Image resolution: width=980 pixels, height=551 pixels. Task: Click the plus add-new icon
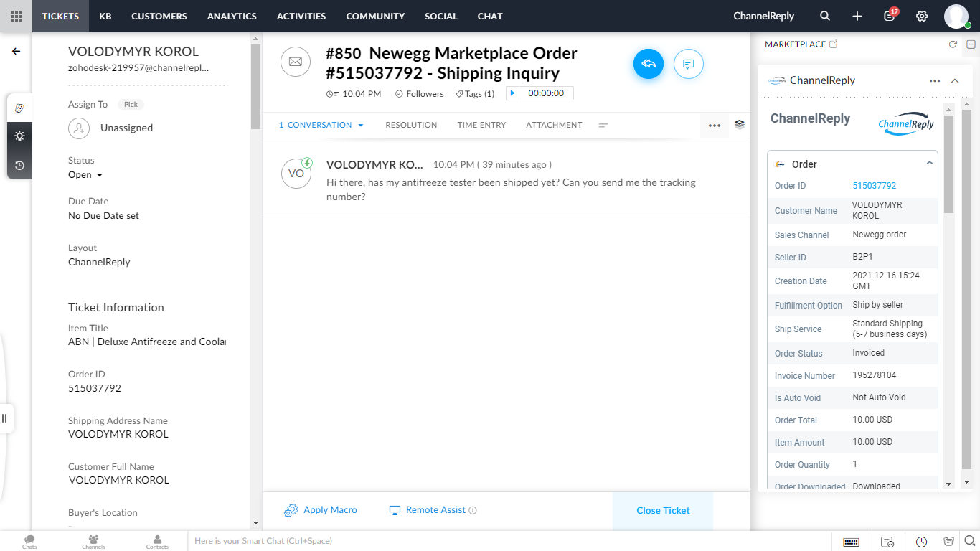[x=857, y=16]
